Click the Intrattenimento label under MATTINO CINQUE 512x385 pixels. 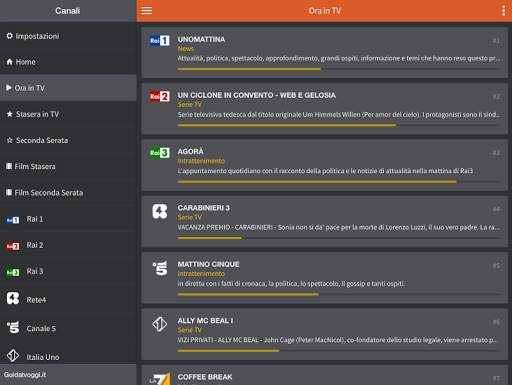pyautogui.click(x=201, y=274)
